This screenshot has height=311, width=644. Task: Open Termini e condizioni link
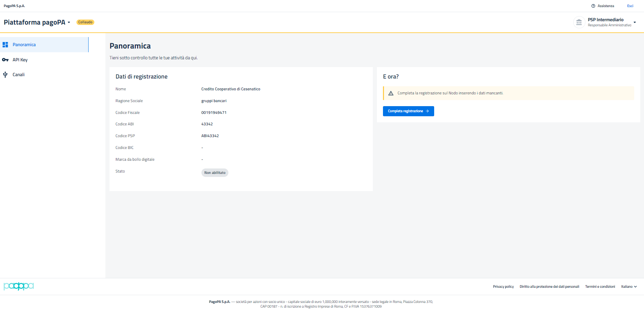[x=600, y=287]
